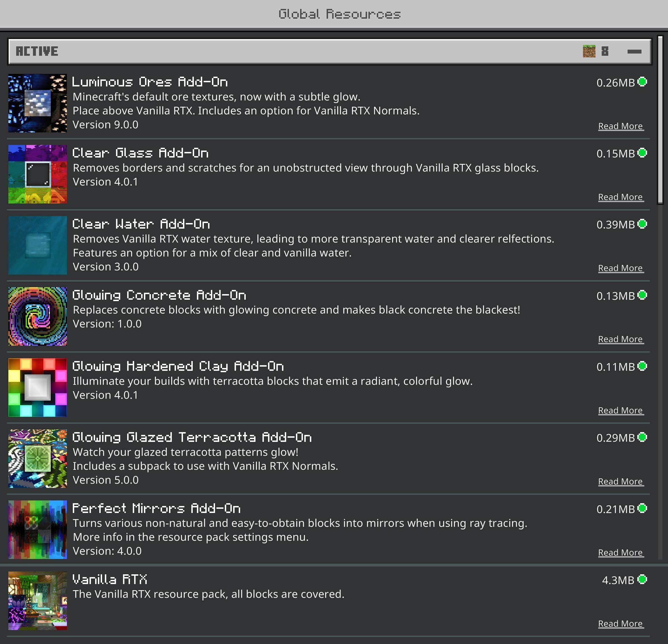Image resolution: width=668 pixels, height=644 pixels.
Task: Click the Luminous Ores Add-On pack icon
Action: (37, 103)
